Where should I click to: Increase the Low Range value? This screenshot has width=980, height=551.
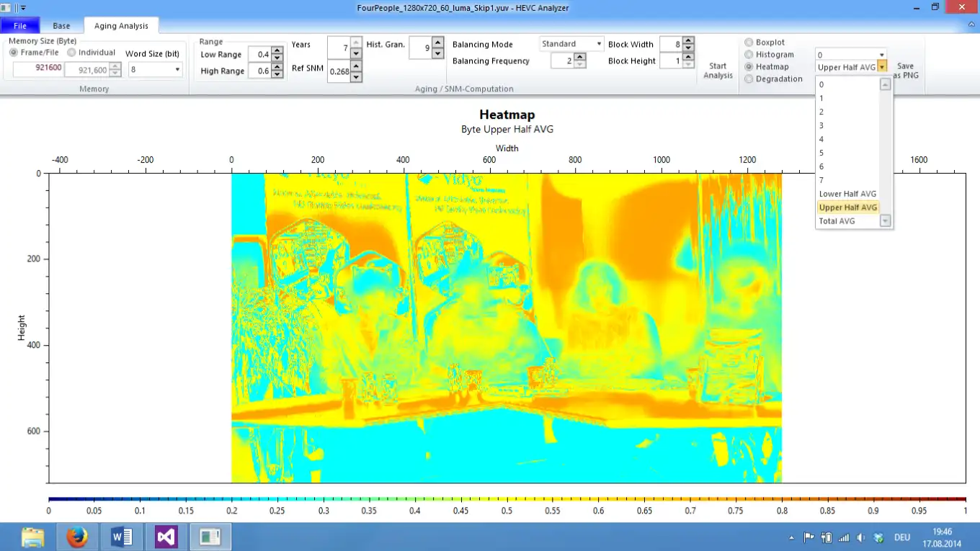(277, 50)
